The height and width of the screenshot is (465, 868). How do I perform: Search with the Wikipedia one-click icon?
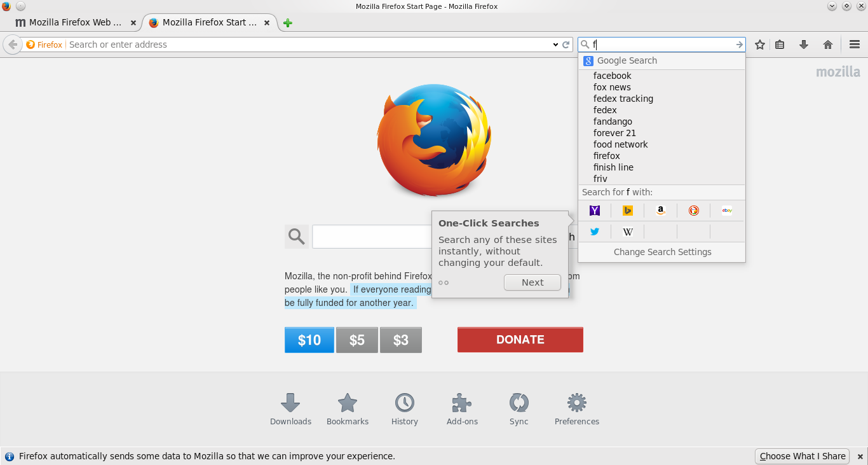[628, 232]
